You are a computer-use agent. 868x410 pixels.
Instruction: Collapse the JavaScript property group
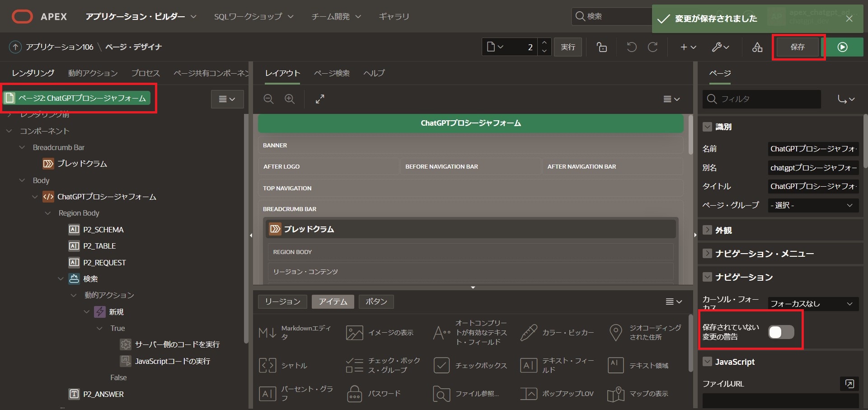coord(707,362)
